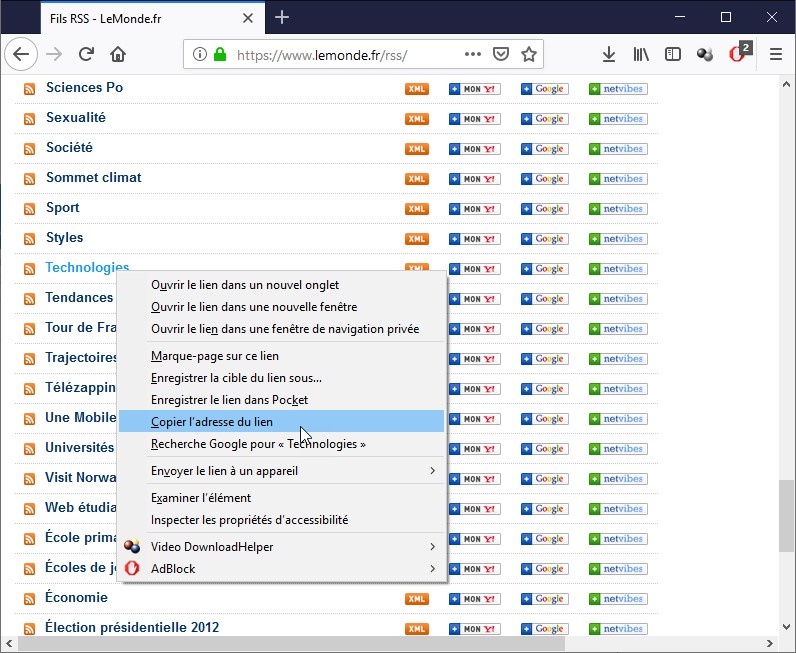Open page actions three-dots menu in address bar
This screenshot has height=653, width=796.
[473, 54]
